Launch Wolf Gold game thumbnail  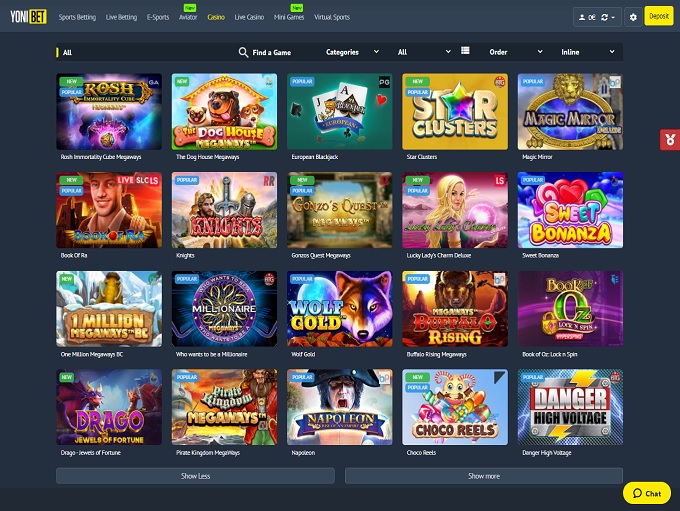coord(340,309)
